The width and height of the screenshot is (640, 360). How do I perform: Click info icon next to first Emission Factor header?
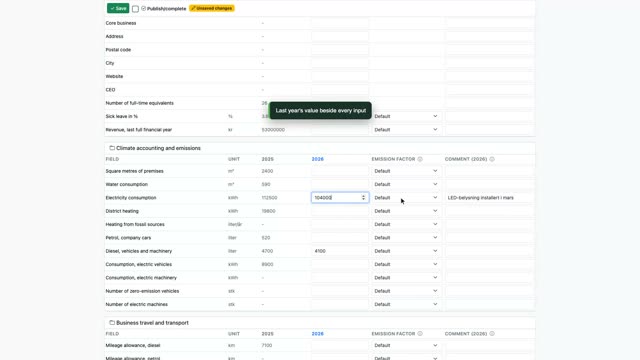420,159
